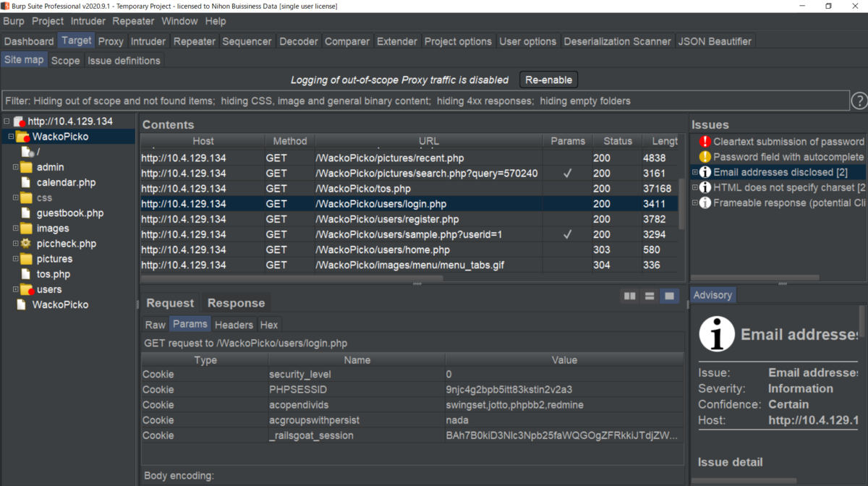The image size is (868, 486).
Task: Switch to tabbed request/response layout
Action: pos(670,296)
